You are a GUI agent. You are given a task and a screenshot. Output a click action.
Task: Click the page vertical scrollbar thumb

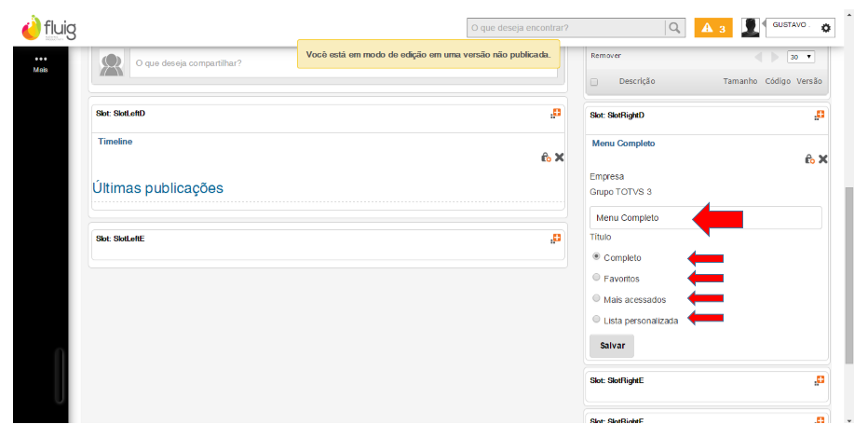[x=848, y=270]
